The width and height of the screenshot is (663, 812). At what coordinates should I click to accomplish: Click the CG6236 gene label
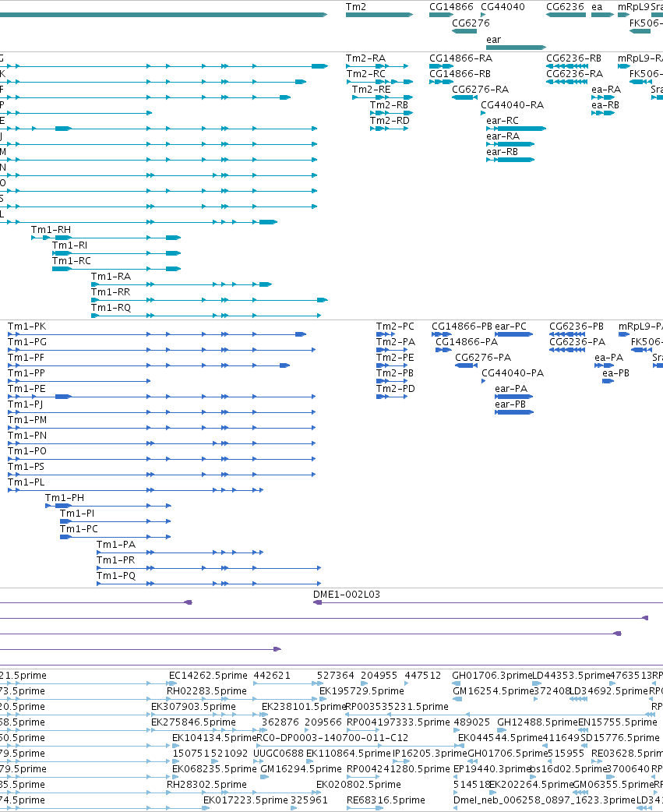(x=565, y=7)
